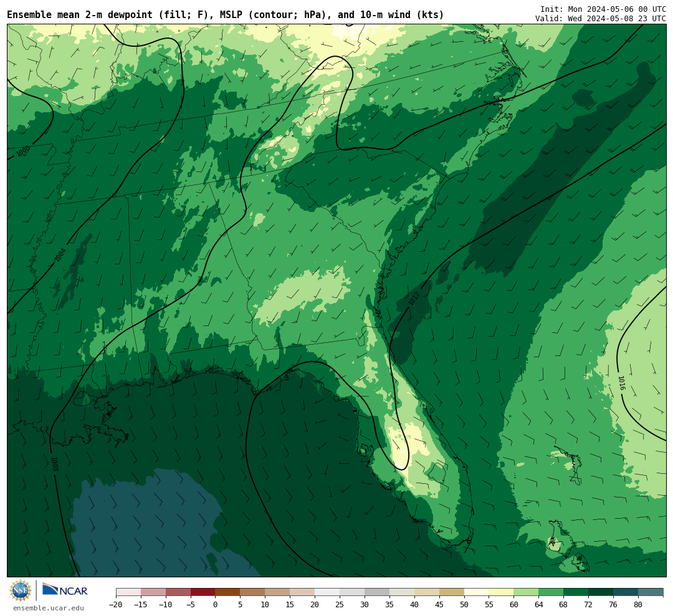Viewport: 673px width, 616px height.
Task: Click the NCAR logo
Action: pyautogui.click(x=65, y=590)
